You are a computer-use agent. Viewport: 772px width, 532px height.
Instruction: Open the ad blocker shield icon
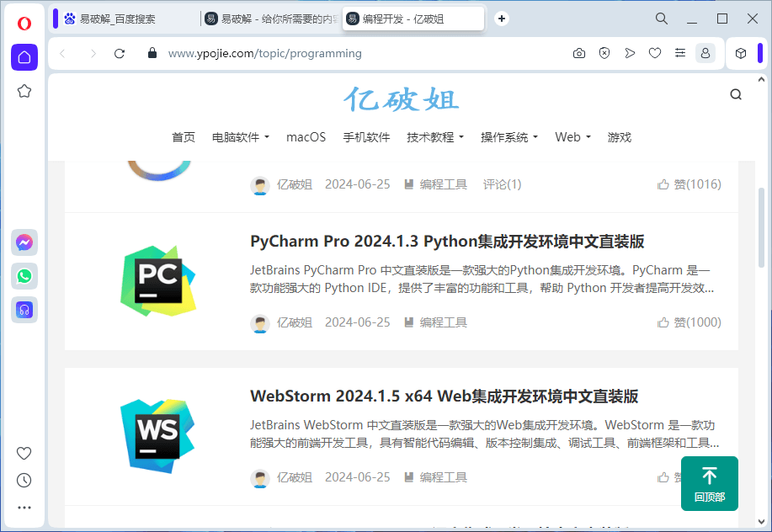pos(604,53)
